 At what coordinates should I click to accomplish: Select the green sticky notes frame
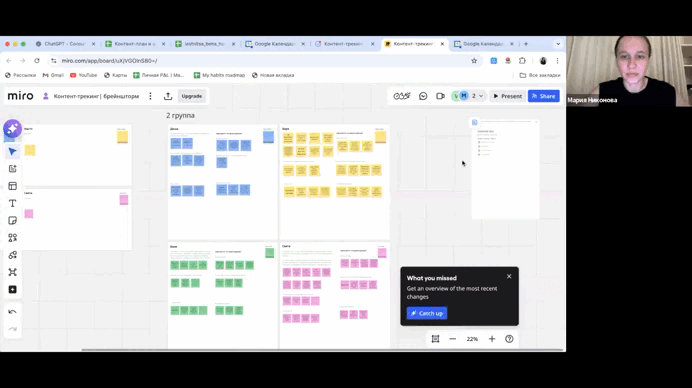coord(223,295)
